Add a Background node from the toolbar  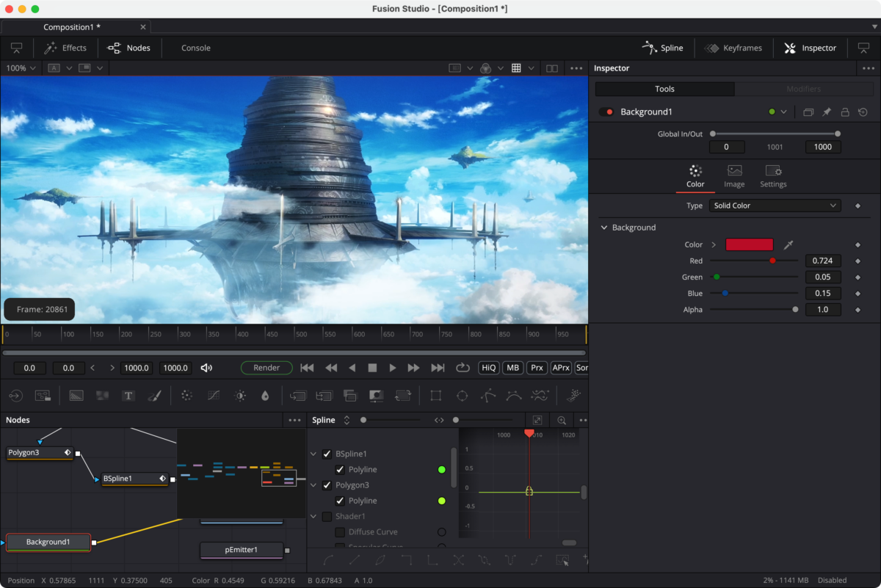coord(76,396)
